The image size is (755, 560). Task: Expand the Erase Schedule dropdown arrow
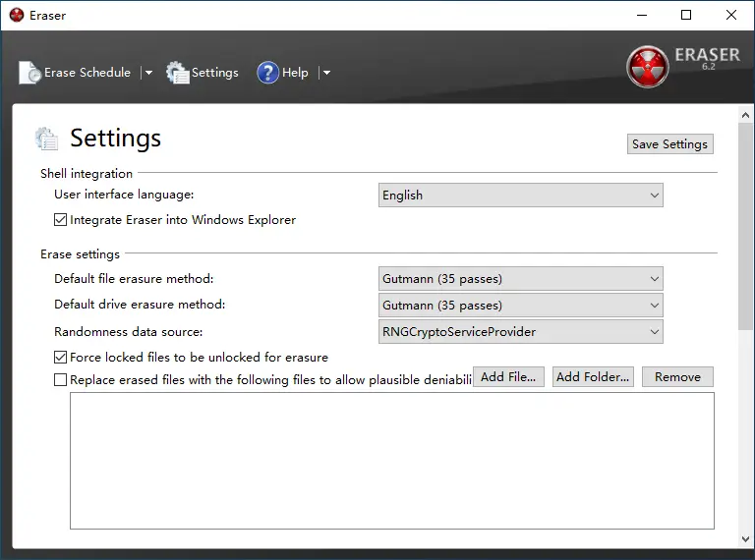(148, 73)
